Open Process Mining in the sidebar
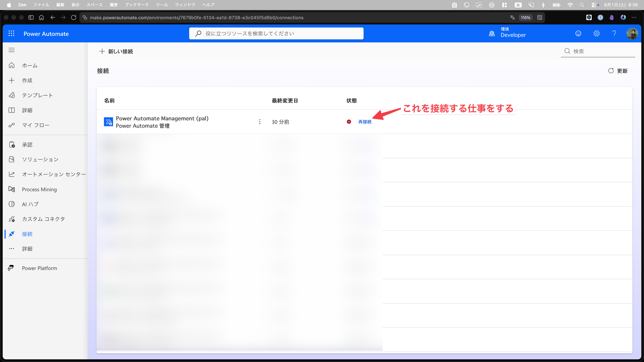Screen dimensions: 644x362 point(39,189)
